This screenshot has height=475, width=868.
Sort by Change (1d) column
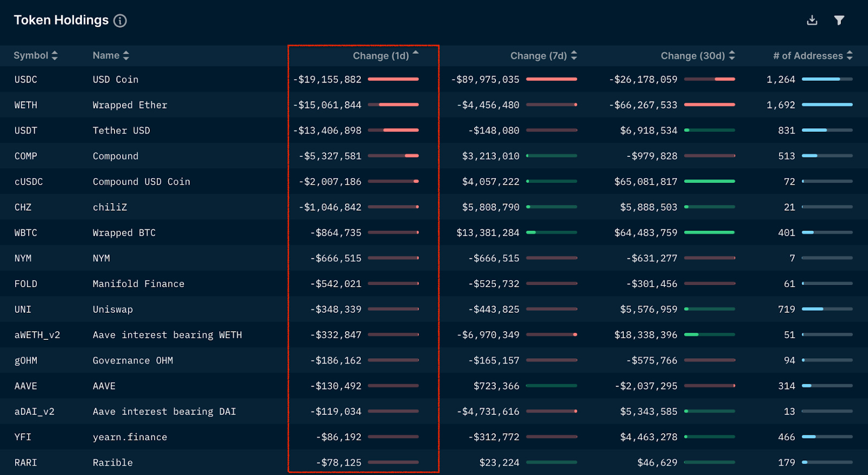386,55
